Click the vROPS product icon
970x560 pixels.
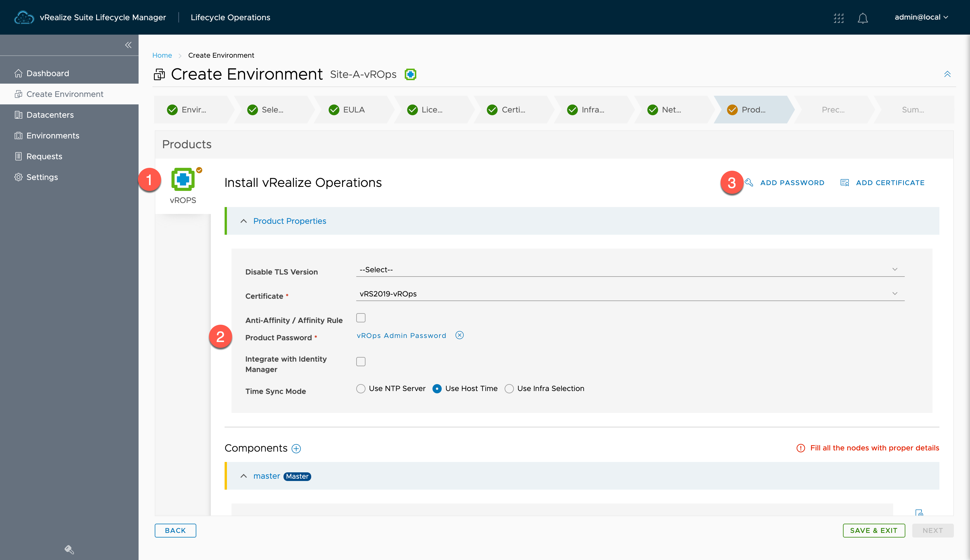tap(183, 179)
